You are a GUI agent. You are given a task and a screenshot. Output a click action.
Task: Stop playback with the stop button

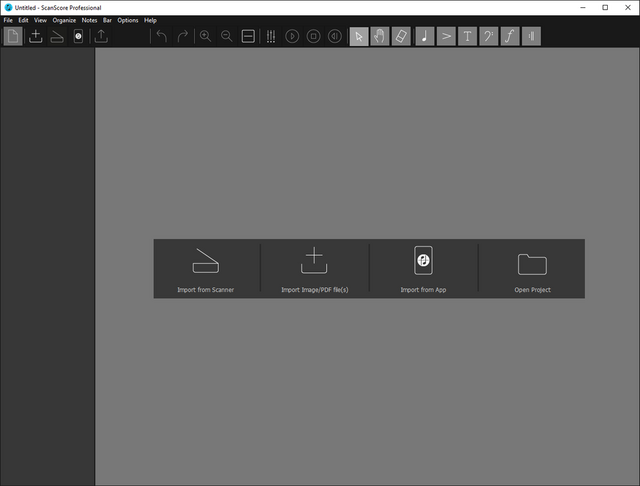pyautogui.click(x=313, y=36)
